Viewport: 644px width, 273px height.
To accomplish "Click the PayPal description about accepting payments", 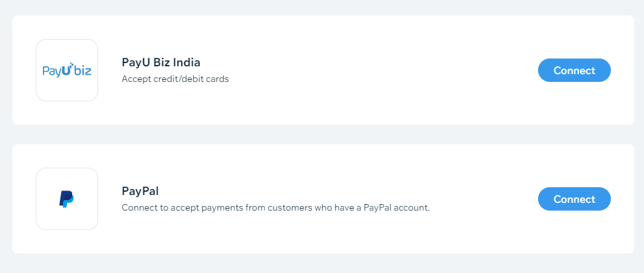I will click(276, 208).
